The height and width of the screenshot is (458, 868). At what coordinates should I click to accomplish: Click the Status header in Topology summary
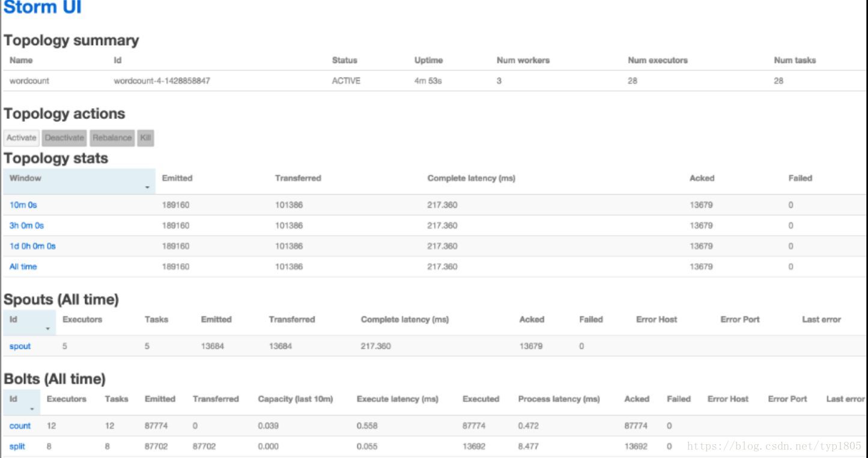344,60
